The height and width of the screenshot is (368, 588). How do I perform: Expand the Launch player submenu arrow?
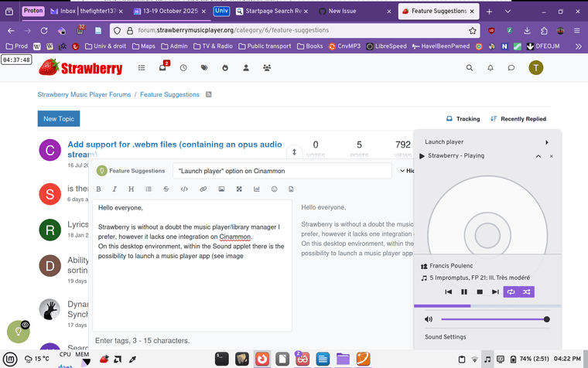point(547,142)
